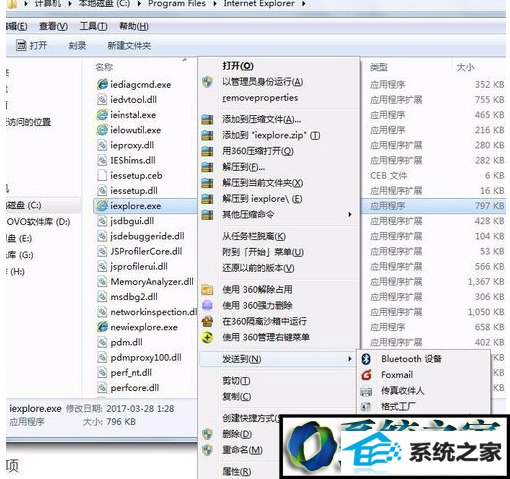Open the 工具(T) menu
The image size is (510, 479).
click(x=93, y=26)
